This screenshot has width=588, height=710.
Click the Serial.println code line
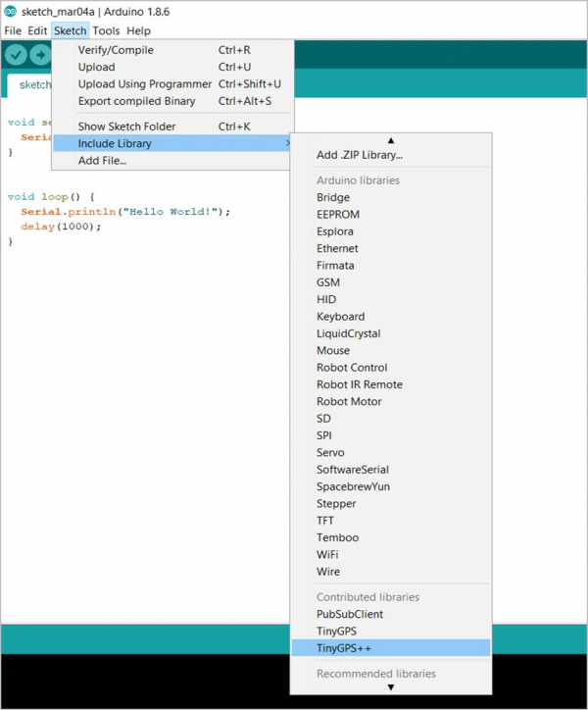pos(125,212)
